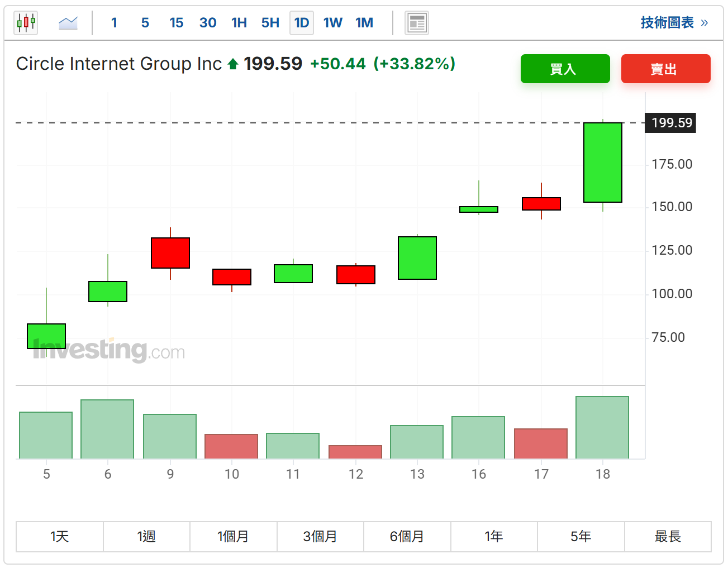
Task: Click the red candle for day 17
Action: tap(541, 204)
